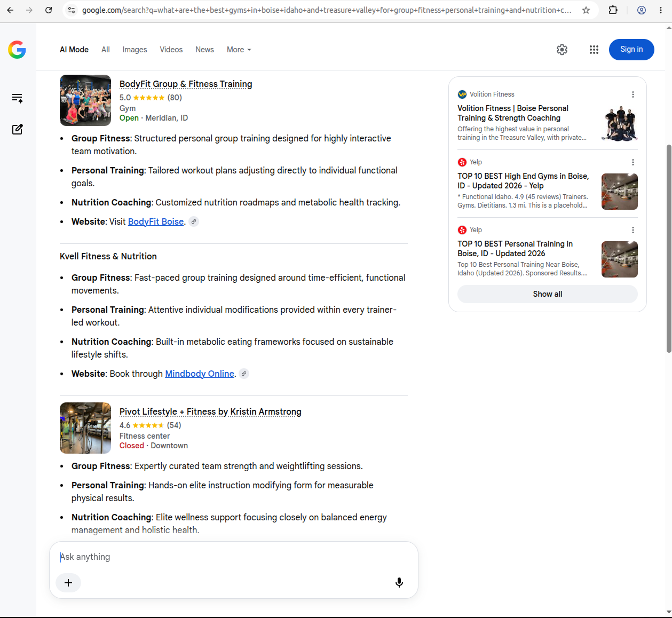Click the Volition Fitness team thumbnail
The width and height of the screenshot is (672, 618).
(620, 124)
